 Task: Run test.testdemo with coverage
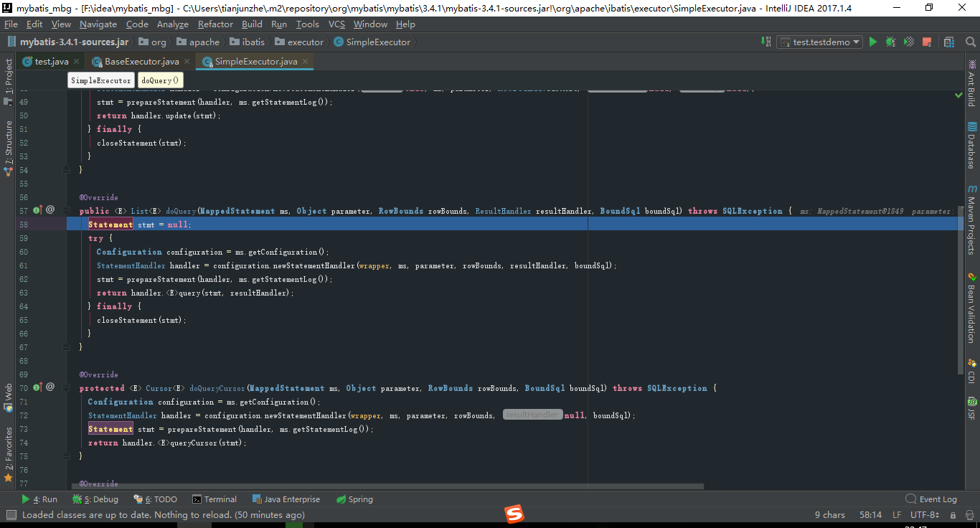tap(908, 42)
